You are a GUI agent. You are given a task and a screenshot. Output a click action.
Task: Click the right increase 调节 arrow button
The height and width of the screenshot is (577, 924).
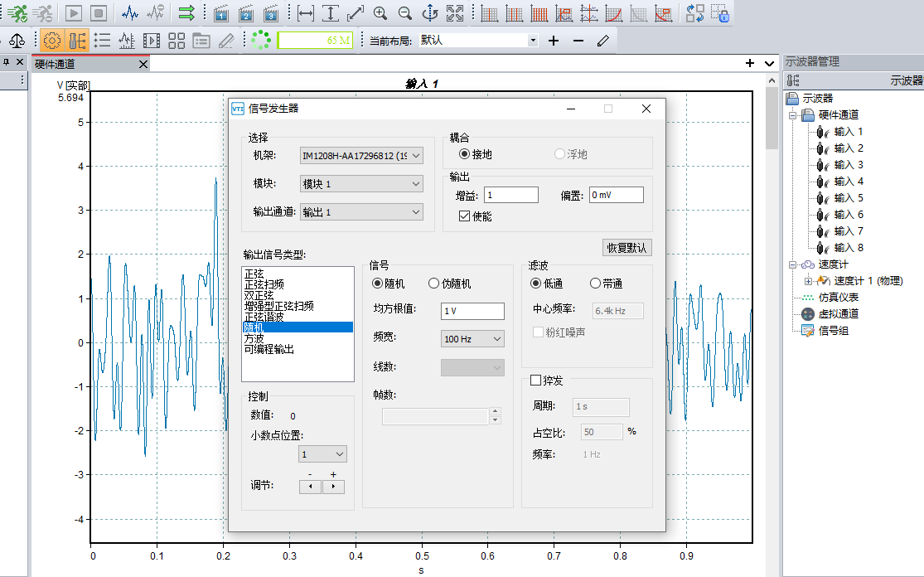[x=333, y=487]
